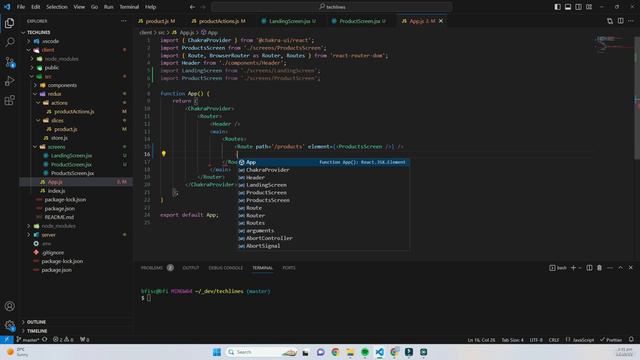Open Windows Start menu

point(217,352)
